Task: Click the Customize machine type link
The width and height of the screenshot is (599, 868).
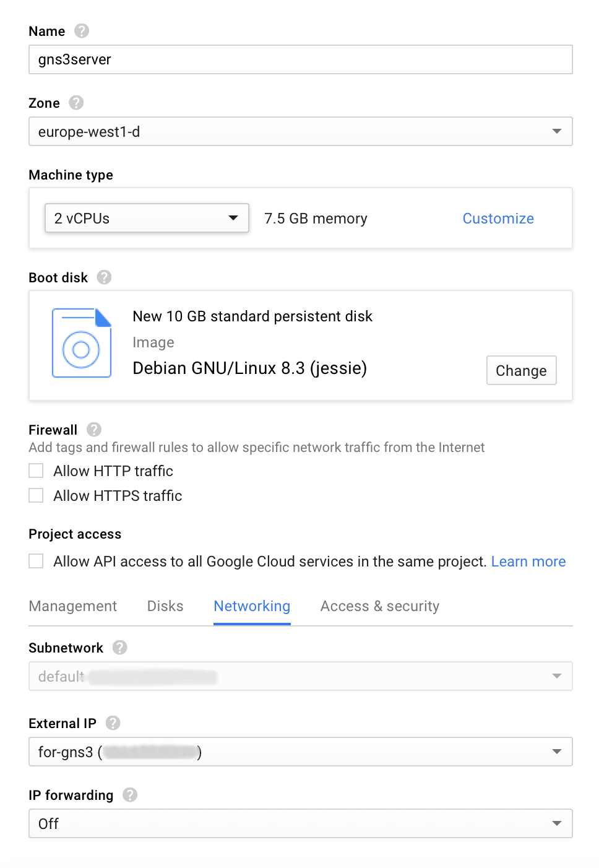Action: pyautogui.click(x=498, y=219)
